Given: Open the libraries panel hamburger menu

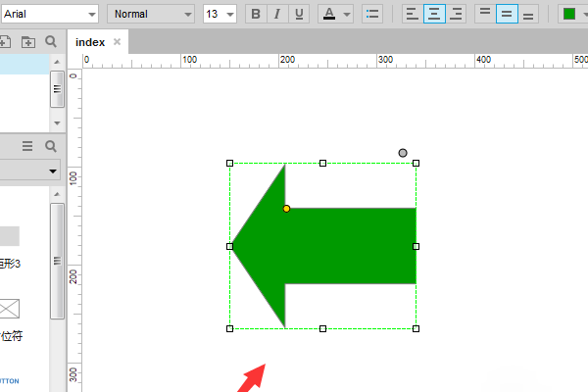Looking at the screenshot, I should [27, 146].
